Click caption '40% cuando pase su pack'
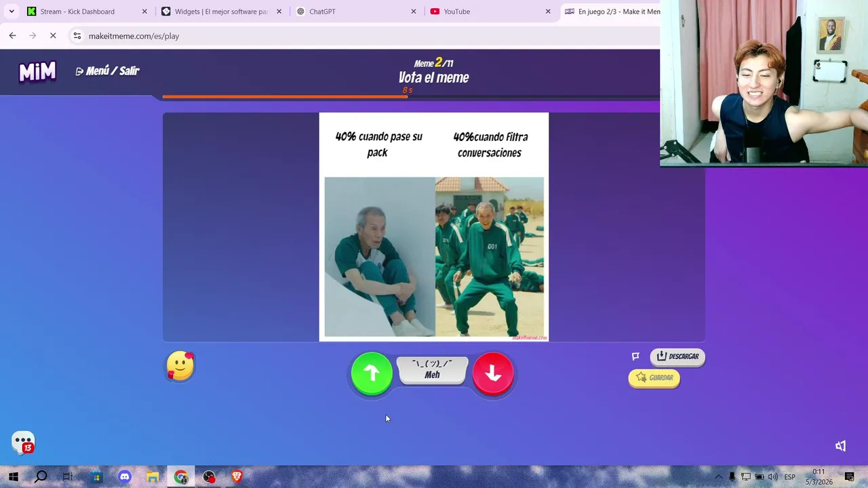Viewport: 868px width, 488px height. (378, 144)
